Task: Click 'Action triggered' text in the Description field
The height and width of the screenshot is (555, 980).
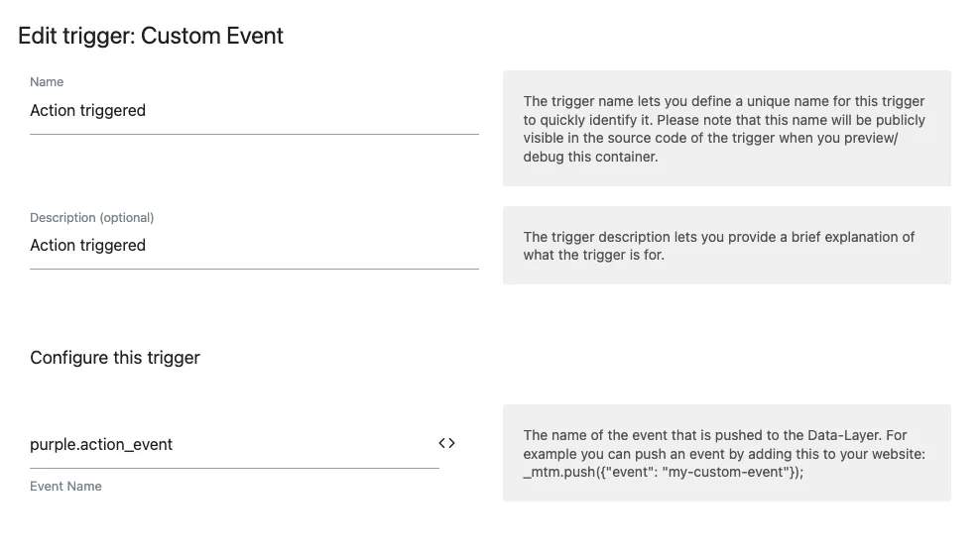Action: click(88, 246)
